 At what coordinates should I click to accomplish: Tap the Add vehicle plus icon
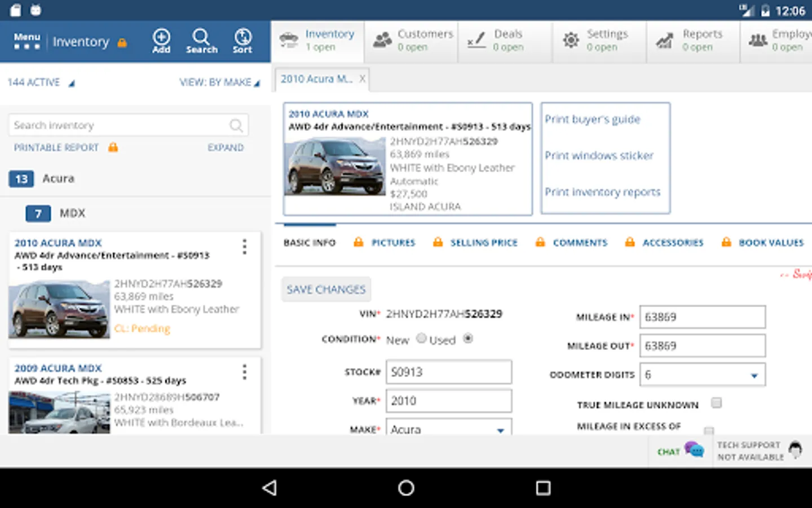click(x=161, y=41)
